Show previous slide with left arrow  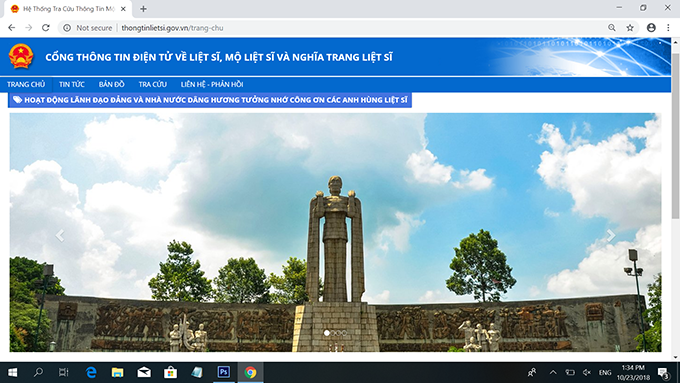click(60, 236)
